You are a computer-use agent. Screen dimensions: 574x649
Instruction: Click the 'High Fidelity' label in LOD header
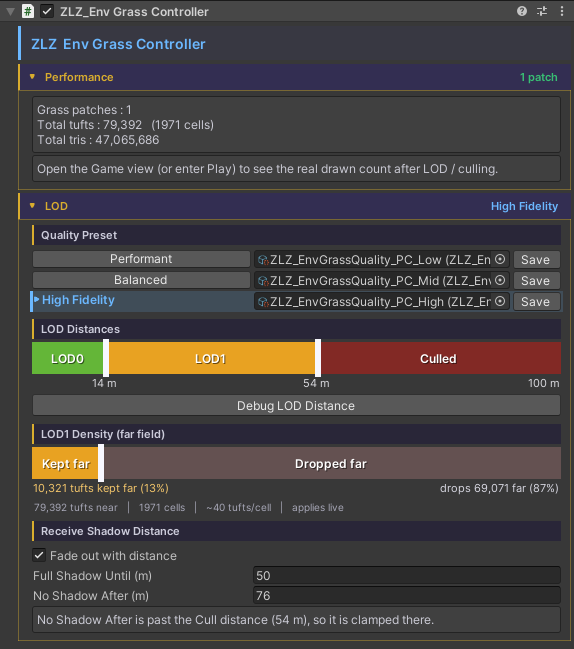coord(524,206)
